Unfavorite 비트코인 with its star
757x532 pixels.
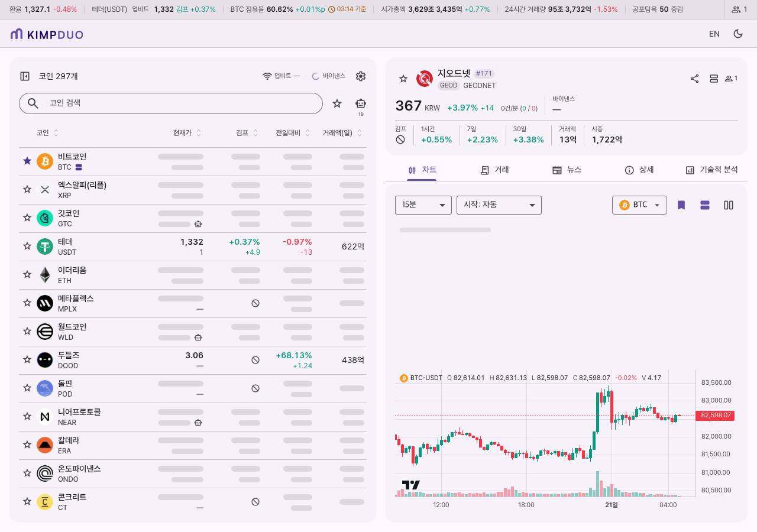27,161
